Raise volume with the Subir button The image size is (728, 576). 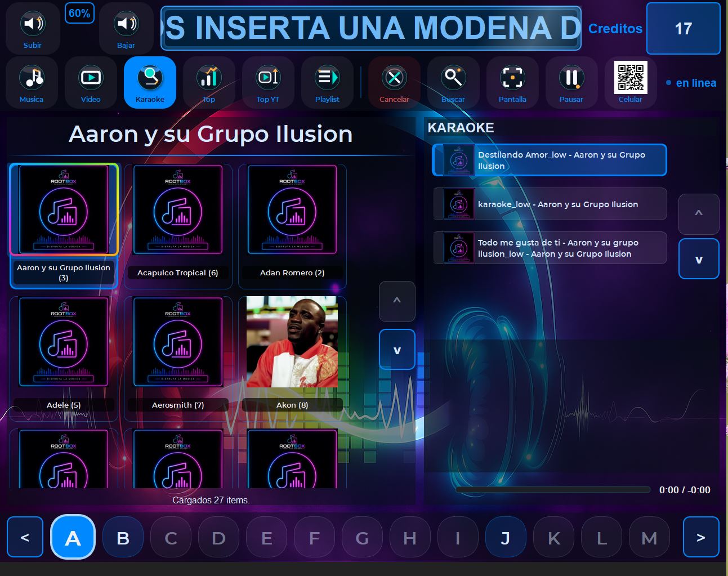[32, 29]
